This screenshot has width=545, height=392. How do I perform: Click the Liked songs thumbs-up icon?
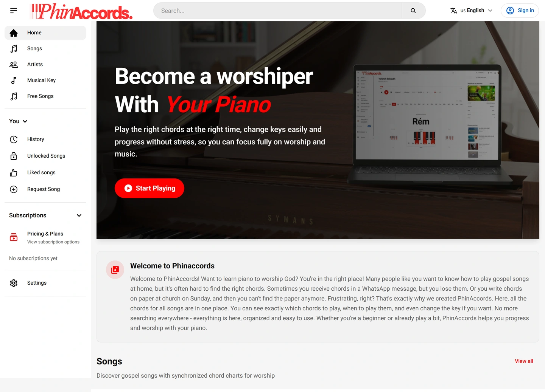click(x=14, y=173)
